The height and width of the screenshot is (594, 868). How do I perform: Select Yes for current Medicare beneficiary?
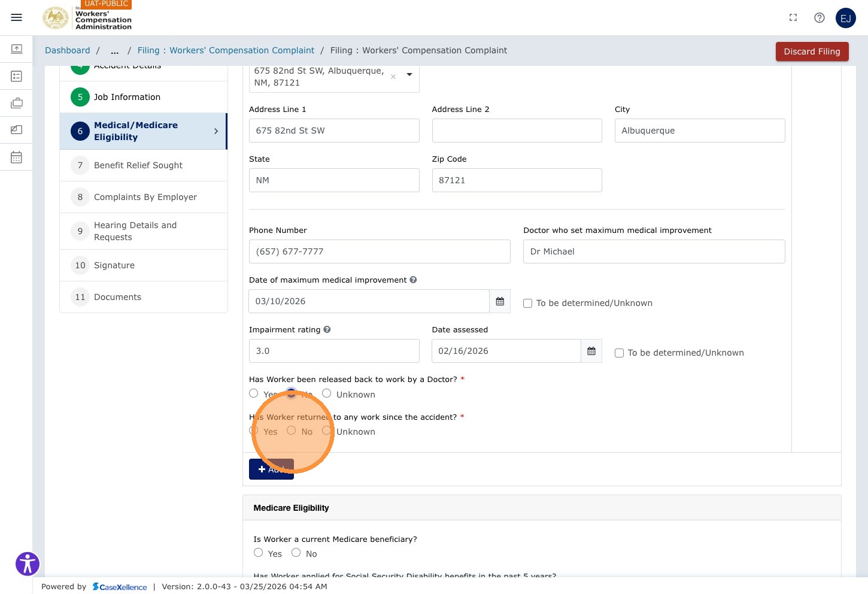258,553
